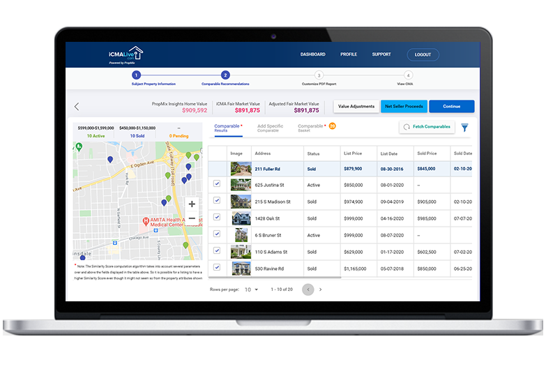Deselect the 530 Ravine Rd row checkbox
The image size is (546, 392).
[x=216, y=267]
